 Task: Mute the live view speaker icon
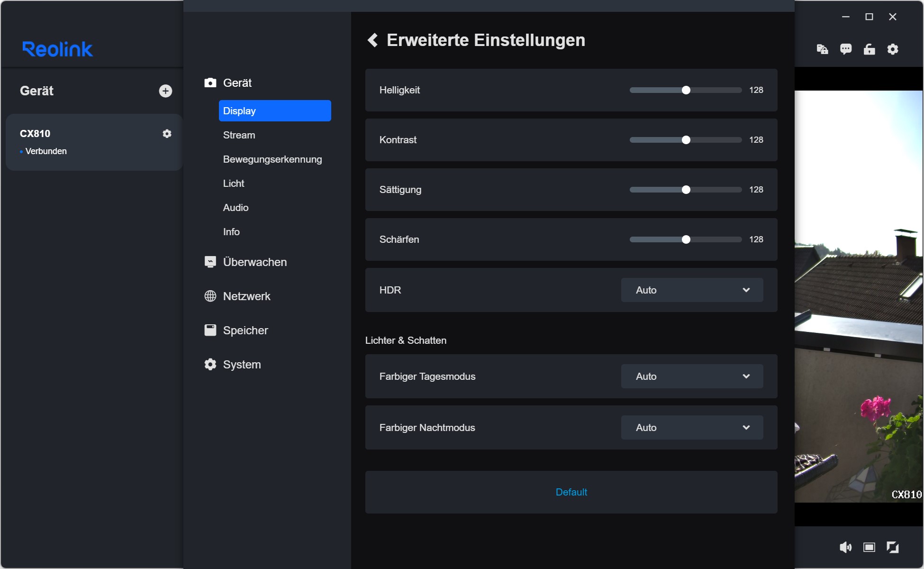(845, 548)
